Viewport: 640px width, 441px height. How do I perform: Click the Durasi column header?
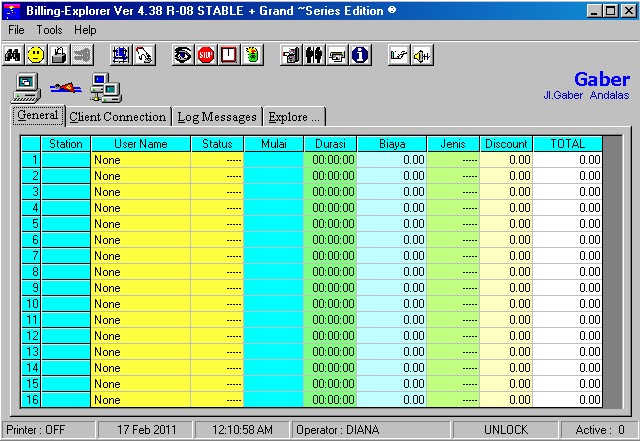tap(330, 144)
